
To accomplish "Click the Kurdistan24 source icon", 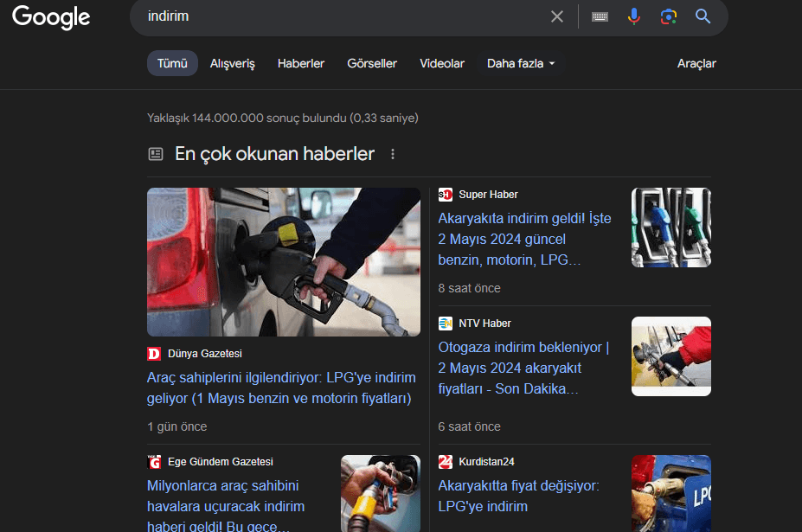I will click(445, 461).
